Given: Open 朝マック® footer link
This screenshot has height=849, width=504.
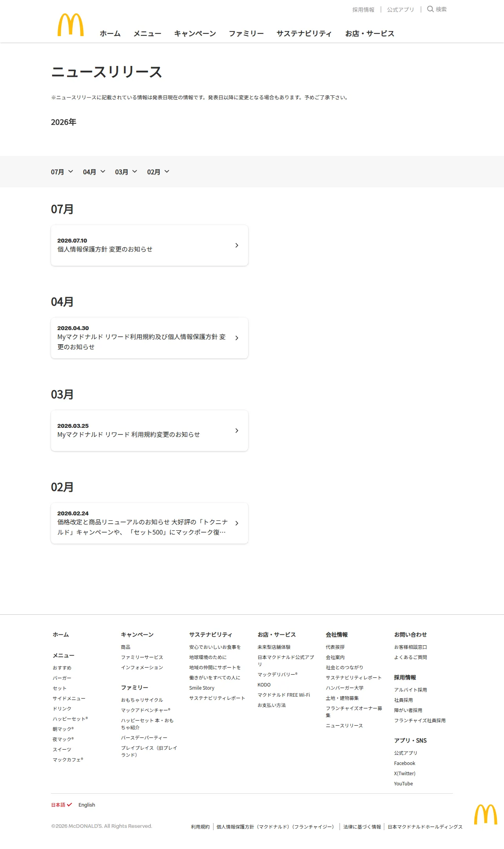Looking at the screenshot, I should point(63,729).
